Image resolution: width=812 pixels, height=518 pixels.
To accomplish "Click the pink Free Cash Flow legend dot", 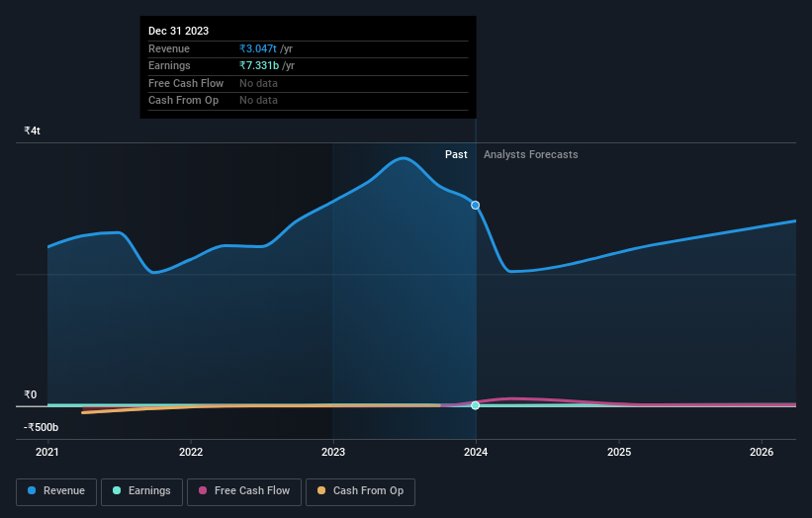I will (203, 490).
